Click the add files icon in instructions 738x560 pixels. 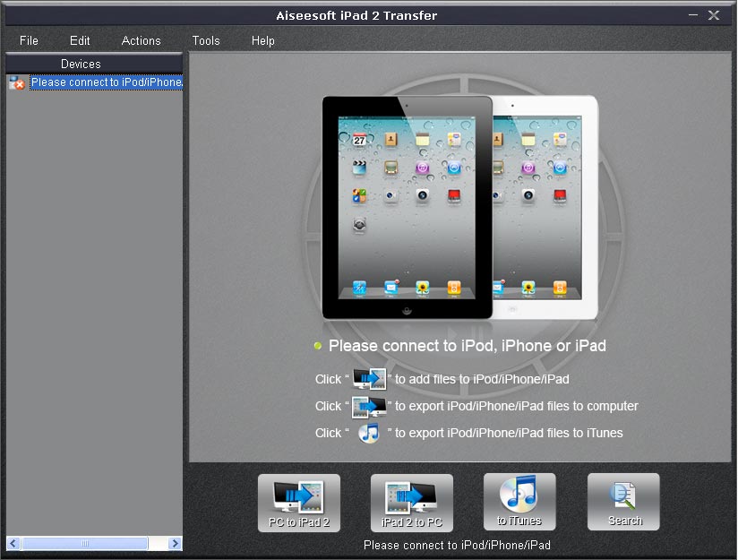pos(369,379)
